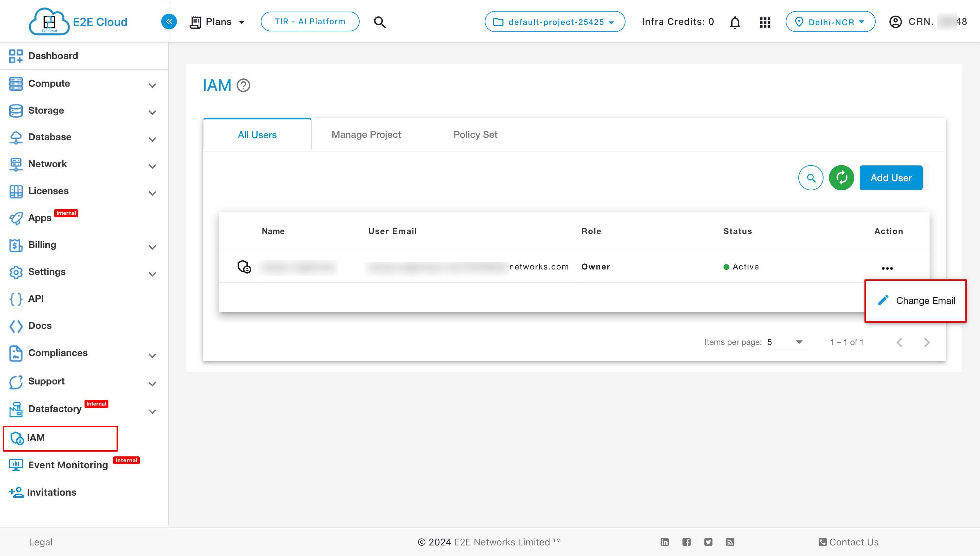Choose Change Email from menu
This screenshot has height=556, width=980.
[916, 301]
